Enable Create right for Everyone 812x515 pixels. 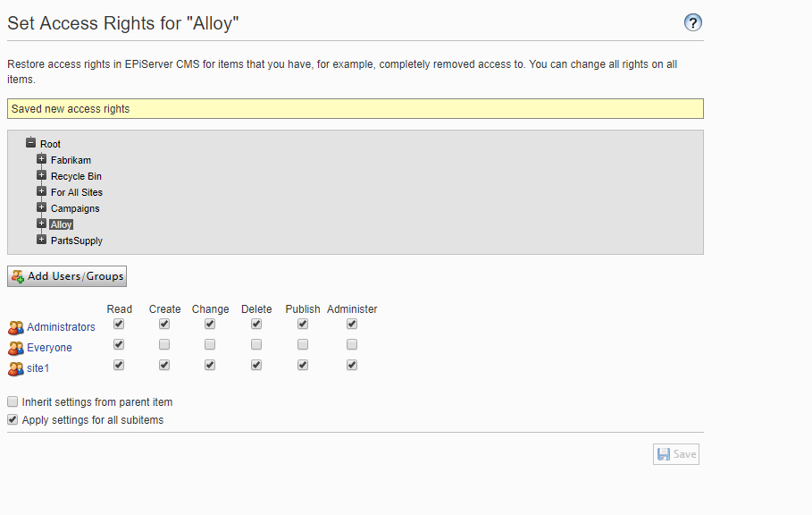164,344
